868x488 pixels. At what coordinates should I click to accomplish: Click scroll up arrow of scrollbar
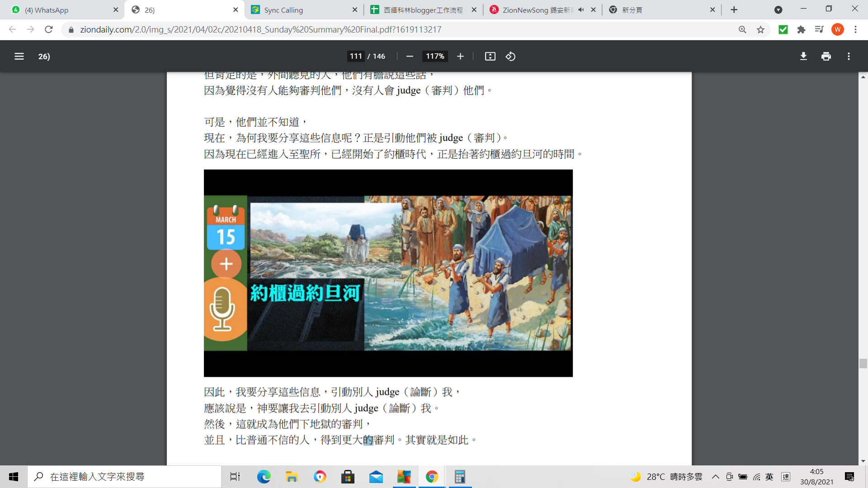point(863,77)
